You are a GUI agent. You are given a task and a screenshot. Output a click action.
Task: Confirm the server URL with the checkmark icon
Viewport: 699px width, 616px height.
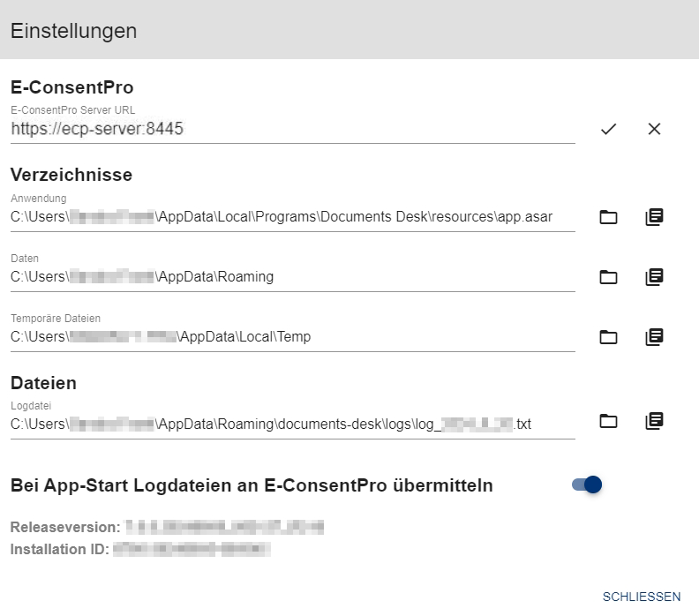click(608, 129)
